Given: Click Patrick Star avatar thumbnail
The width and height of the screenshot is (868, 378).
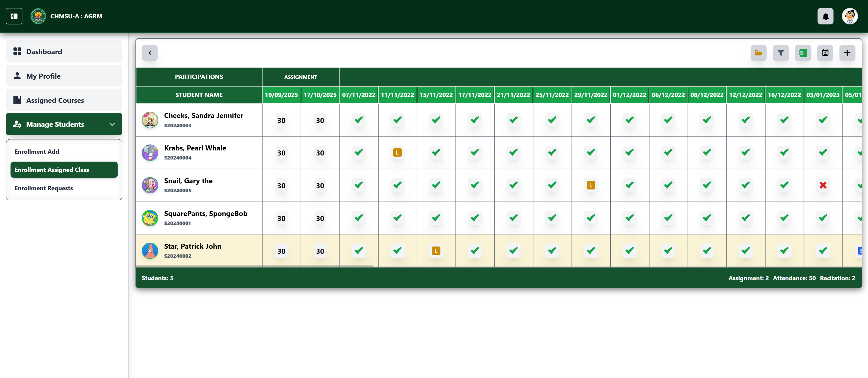Looking at the screenshot, I should [150, 250].
